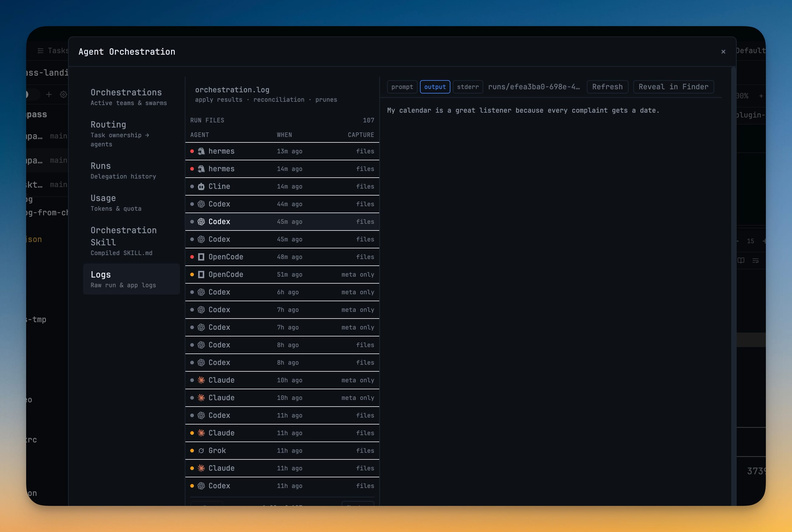
Task: Select the hermes run from 13m ago
Action: pyautogui.click(x=282, y=151)
